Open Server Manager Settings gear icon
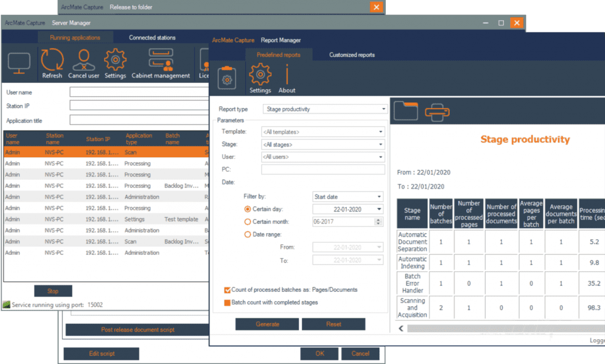This screenshot has height=364, width=605. click(115, 61)
